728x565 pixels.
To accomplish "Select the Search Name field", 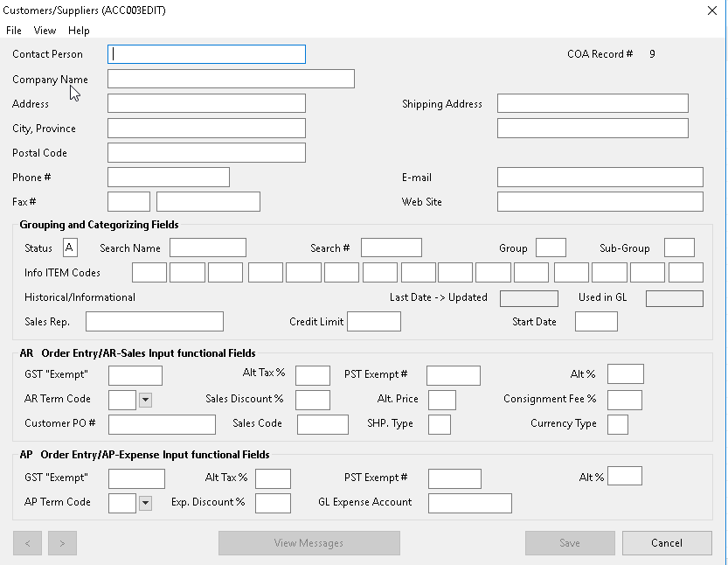I will pos(208,248).
